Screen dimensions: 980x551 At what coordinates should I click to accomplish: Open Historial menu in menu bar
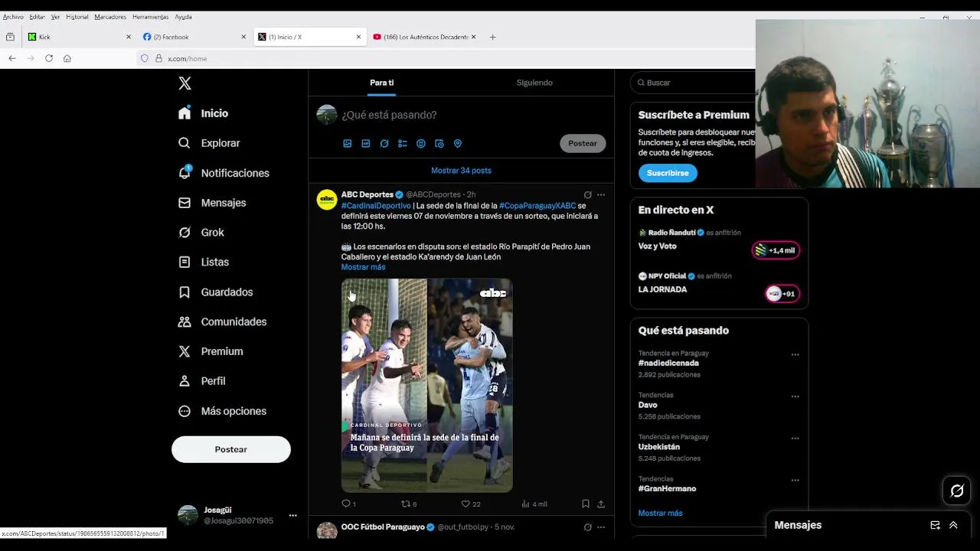(77, 17)
